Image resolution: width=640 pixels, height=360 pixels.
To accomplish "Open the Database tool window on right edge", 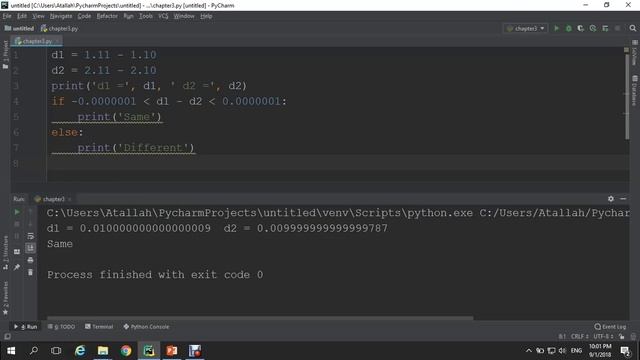I will coord(635,91).
